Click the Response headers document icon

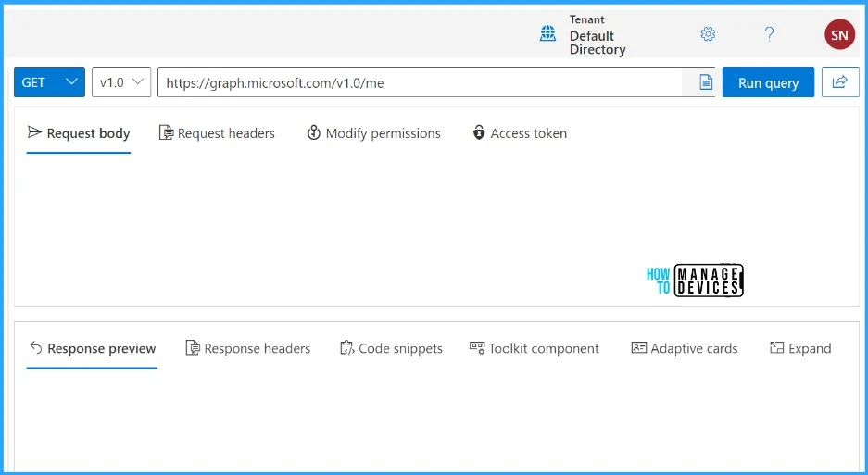tap(192, 347)
